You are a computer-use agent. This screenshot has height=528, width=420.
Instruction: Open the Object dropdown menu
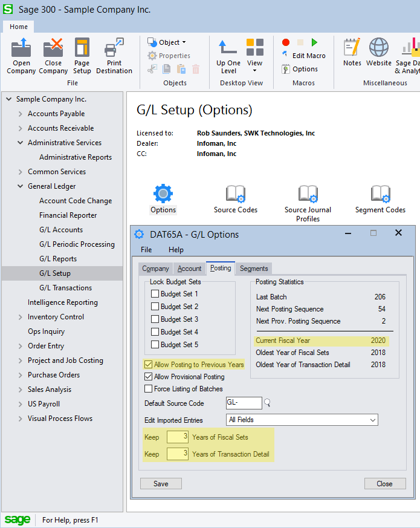click(167, 42)
